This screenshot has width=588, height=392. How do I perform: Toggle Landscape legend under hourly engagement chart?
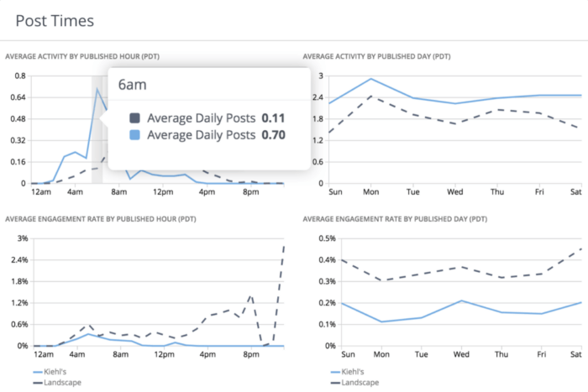point(57,383)
